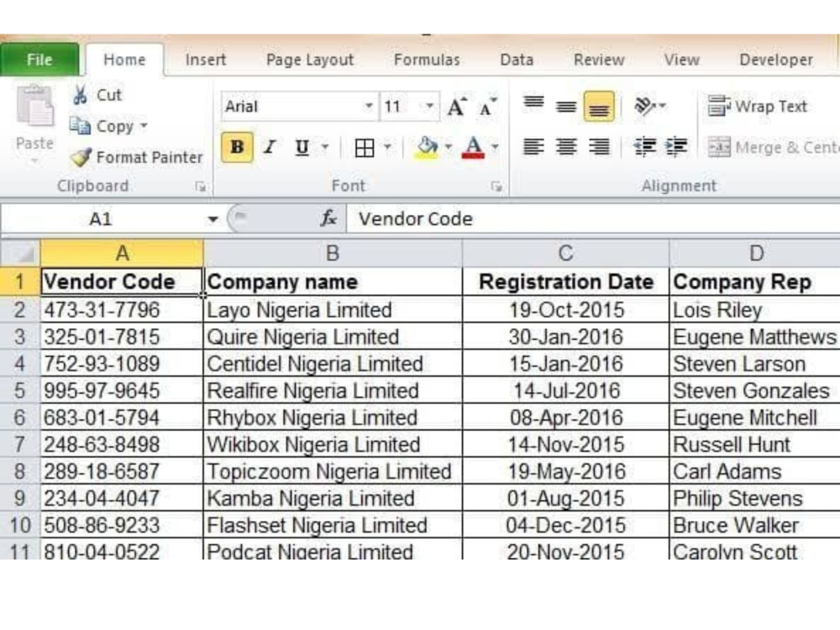Viewport: 840px width, 630px height.
Task: Select vendor code 752-93-1089 cell
Action: [122, 364]
